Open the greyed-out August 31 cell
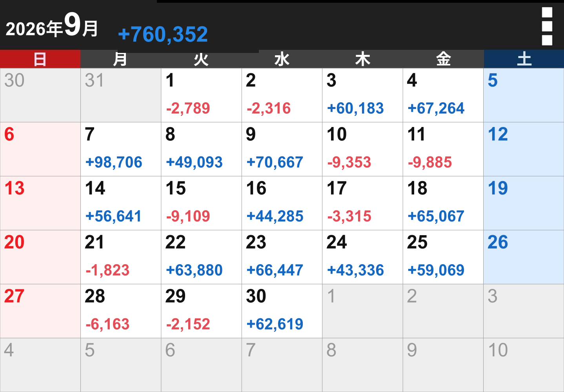Image resolution: width=564 pixels, height=392 pixels. tap(121, 95)
